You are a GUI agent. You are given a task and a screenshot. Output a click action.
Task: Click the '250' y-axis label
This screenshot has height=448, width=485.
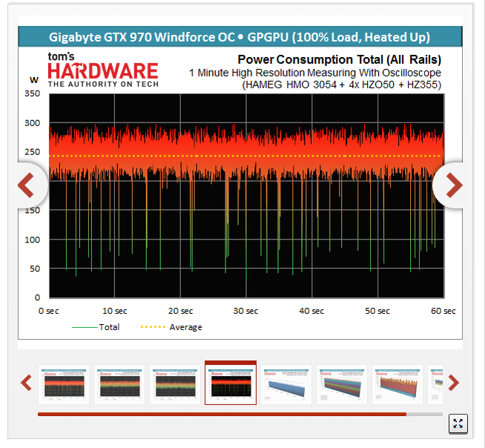(32, 152)
